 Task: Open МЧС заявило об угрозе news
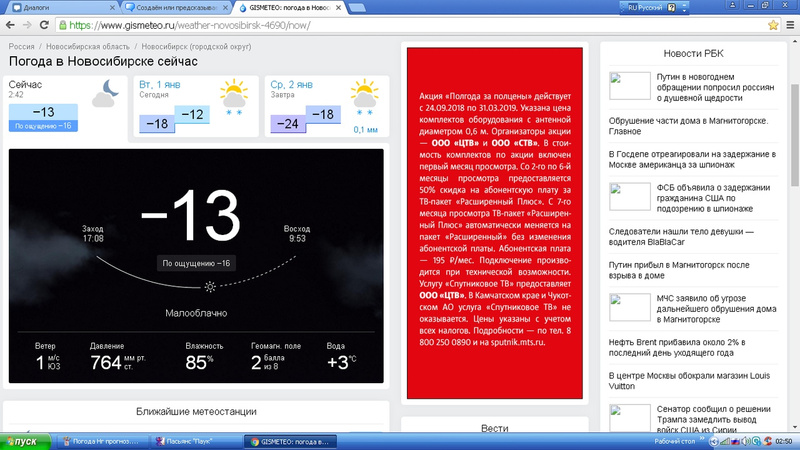716,309
